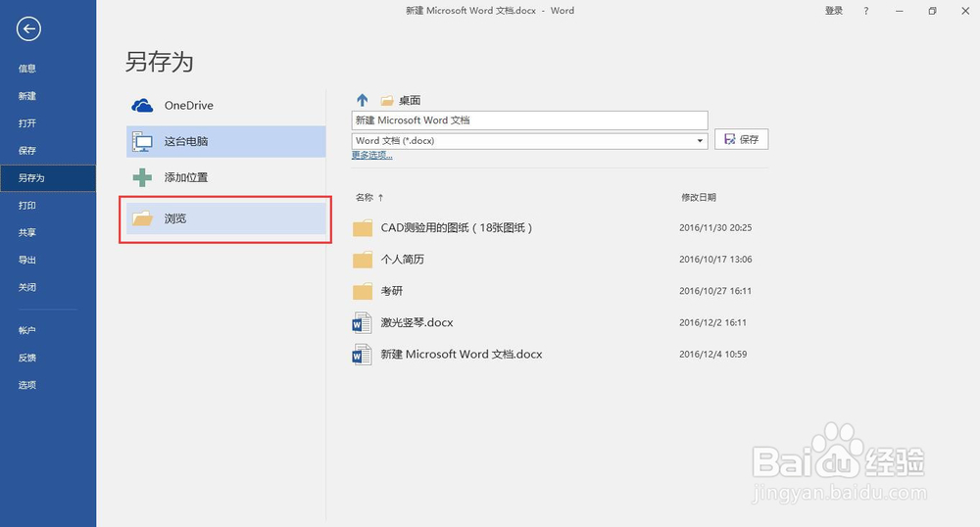Viewport: 980px width, 527px height.
Task: Click the OneDrive cloud icon
Action: [142, 106]
